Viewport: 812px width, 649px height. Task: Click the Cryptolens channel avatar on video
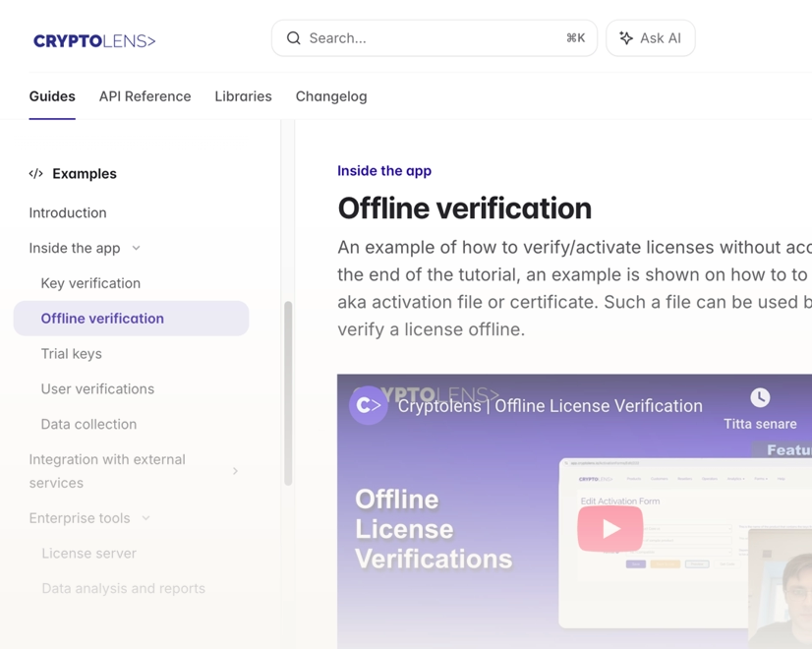369,405
